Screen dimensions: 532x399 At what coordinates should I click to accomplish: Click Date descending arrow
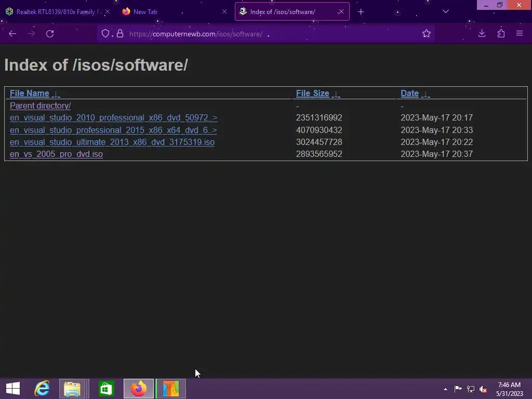[x=425, y=94]
